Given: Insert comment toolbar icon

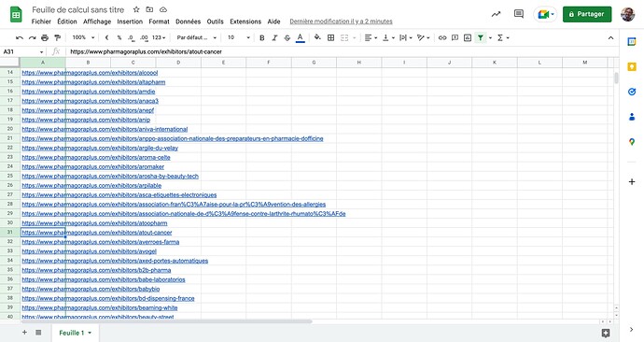Looking at the screenshot, I should 455,37.
